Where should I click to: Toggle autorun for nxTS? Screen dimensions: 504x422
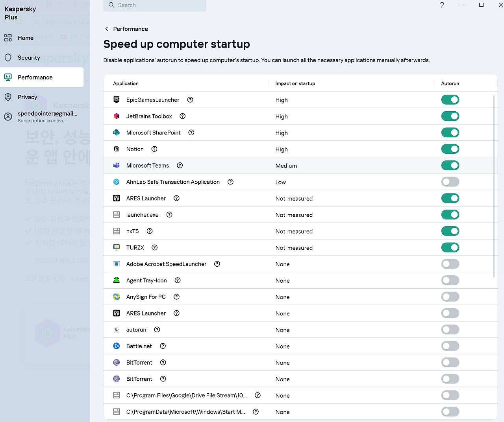pyautogui.click(x=450, y=231)
